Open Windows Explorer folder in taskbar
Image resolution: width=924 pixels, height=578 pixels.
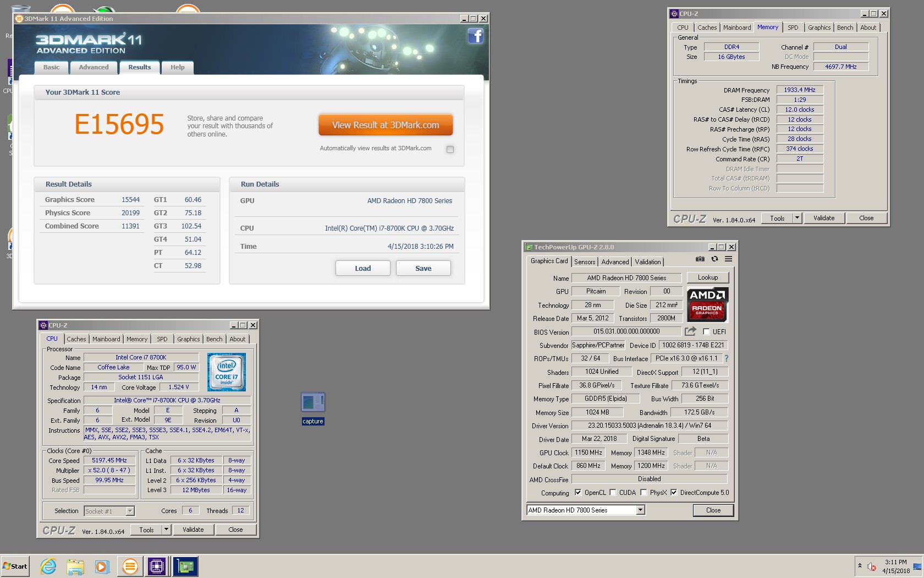point(75,566)
